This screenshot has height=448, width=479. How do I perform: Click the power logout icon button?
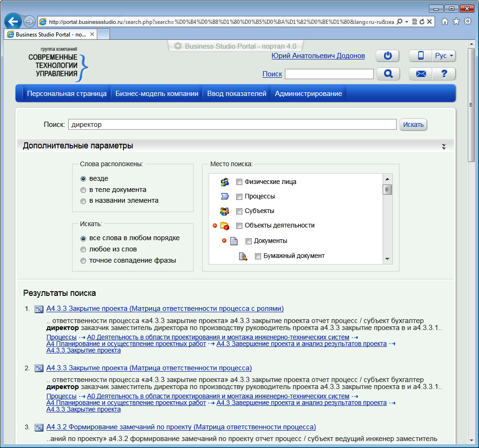387,56
